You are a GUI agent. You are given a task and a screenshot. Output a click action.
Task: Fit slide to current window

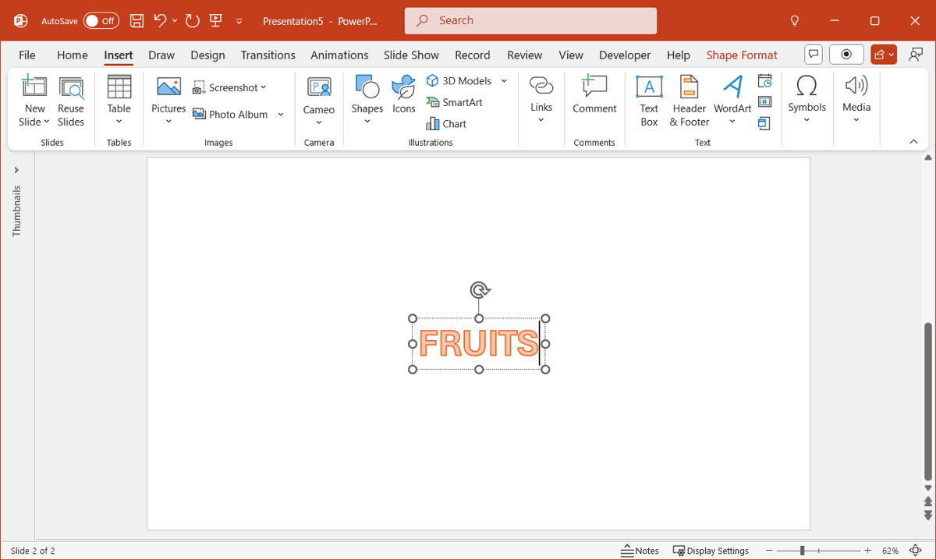(916, 551)
